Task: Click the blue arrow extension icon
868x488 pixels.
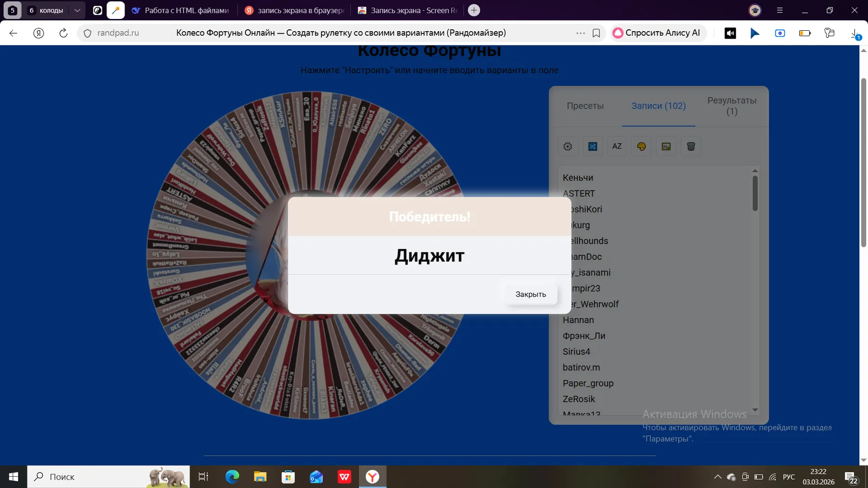Action: 755,33
